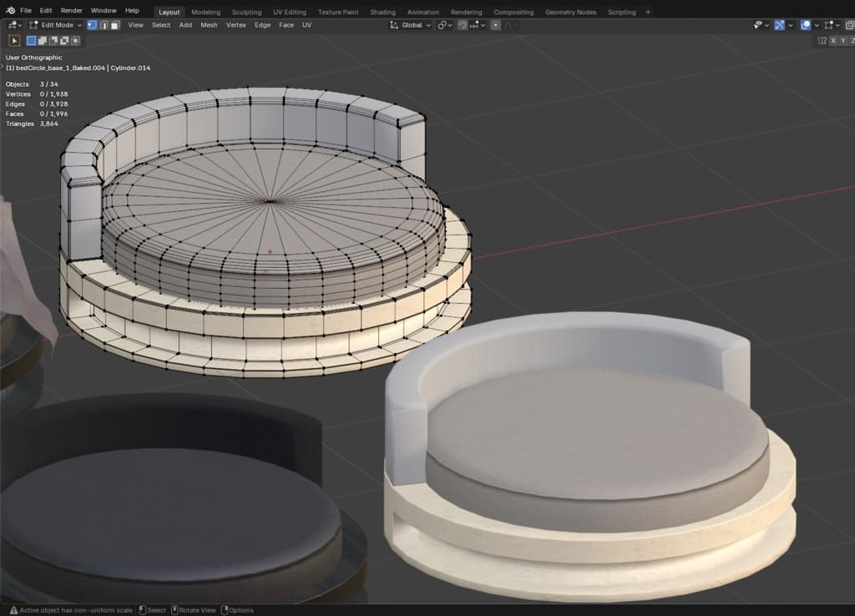Expand the pivot point dropdown
The width and height of the screenshot is (855, 616).
[446, 25]
